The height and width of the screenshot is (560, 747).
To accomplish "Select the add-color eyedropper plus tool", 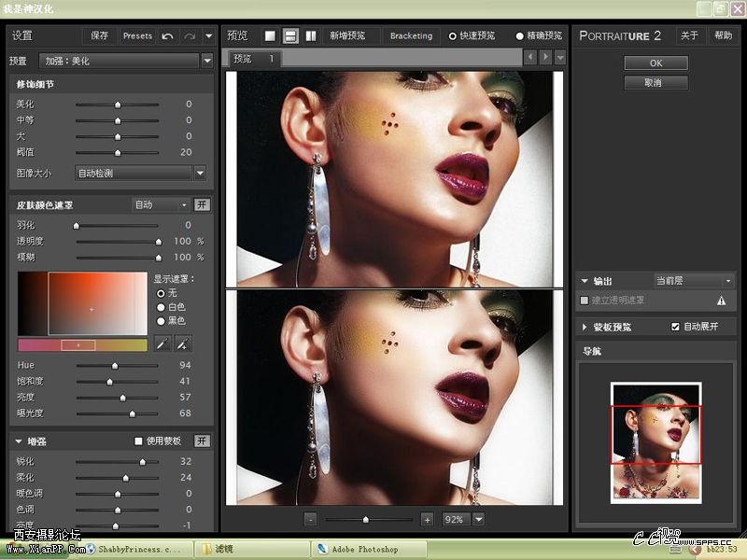I will [183, 344].
